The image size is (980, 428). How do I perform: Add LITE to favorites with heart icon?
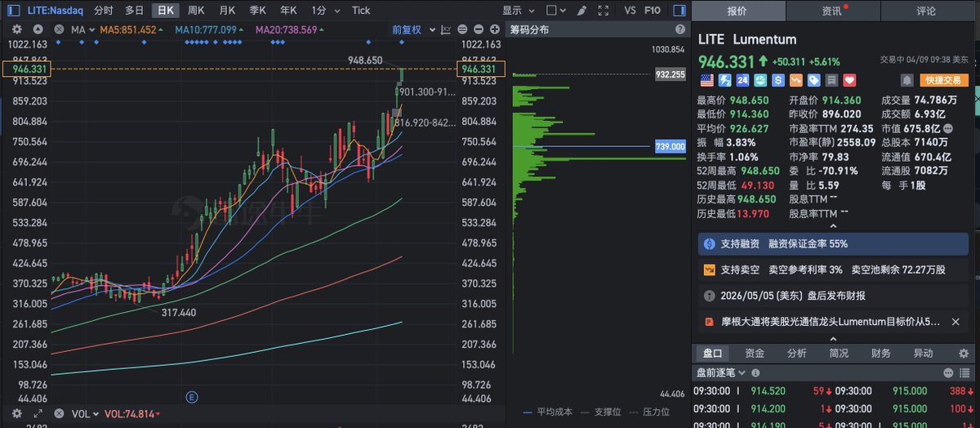(x=849, y=80)
